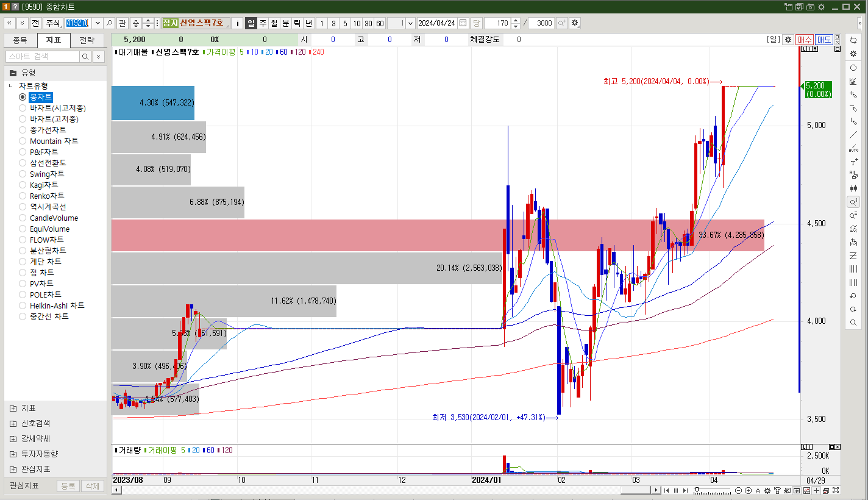Expand the 투자자동향 tree section
The height and width of the screenshot is (500, 868).
[x=13, y=454]
